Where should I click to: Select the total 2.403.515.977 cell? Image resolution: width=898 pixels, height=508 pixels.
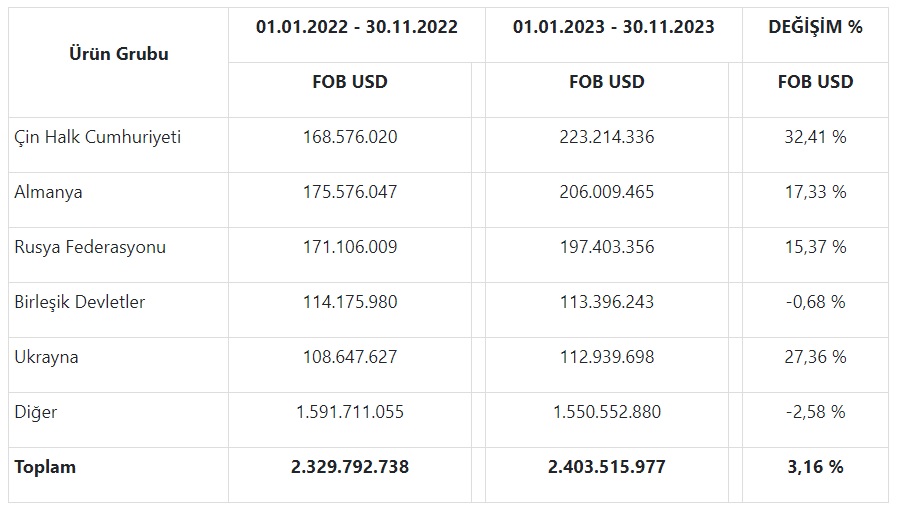pyautogui.click(x=606, y=467)
